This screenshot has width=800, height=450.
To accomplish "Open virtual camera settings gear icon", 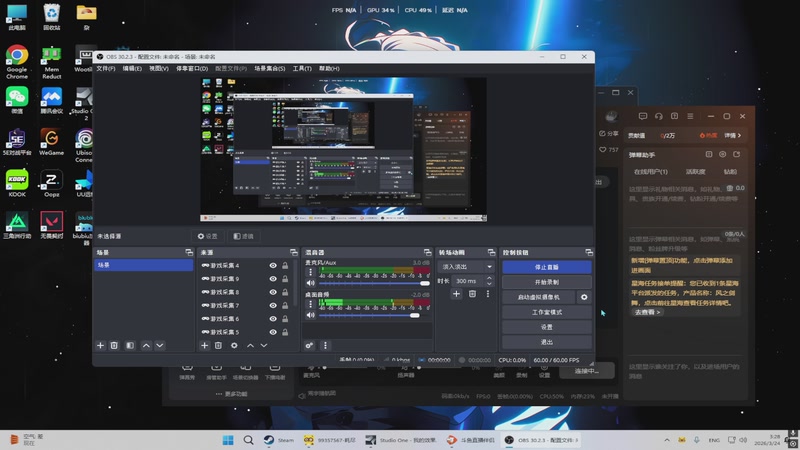I will click(x=584, y=297).
